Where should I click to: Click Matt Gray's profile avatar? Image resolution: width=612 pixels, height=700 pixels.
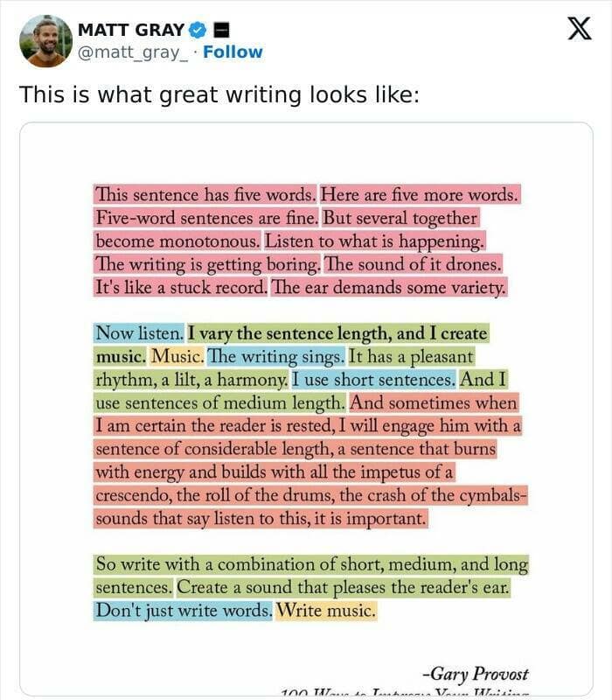click(x=45, y=40)
